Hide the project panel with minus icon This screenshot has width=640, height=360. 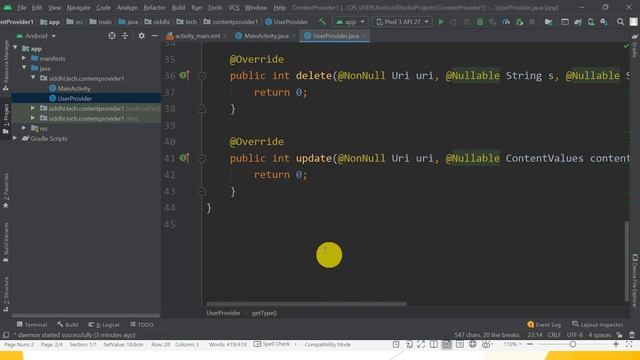coord(154,36)
